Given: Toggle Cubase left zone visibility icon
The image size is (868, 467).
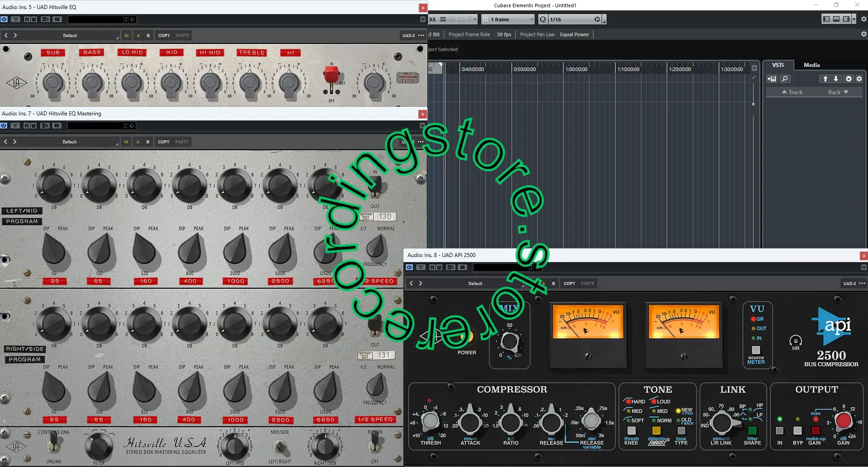Looking at the screenshot, I should [x=826, y=19].
